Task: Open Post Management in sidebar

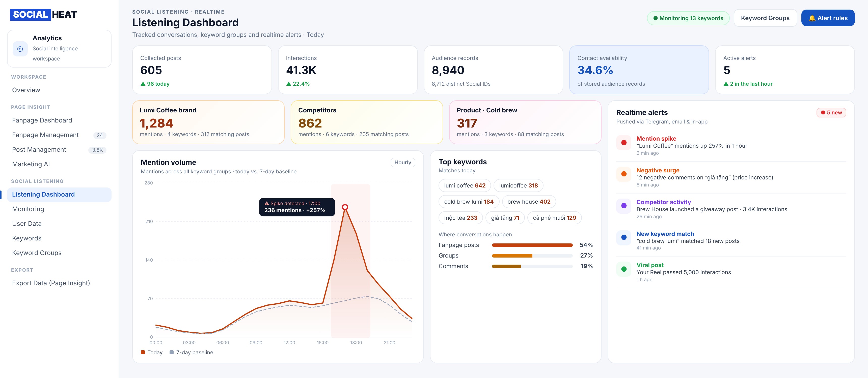Action: [59, 150]
